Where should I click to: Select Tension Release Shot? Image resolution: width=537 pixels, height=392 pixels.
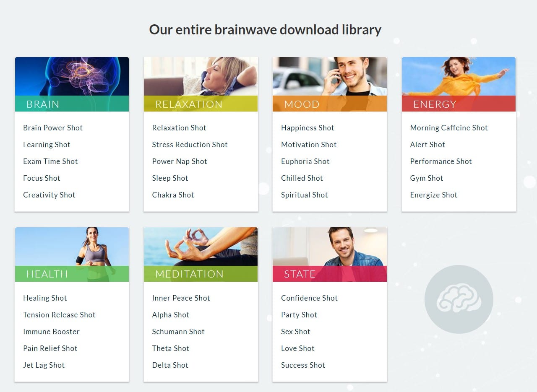coord(59,315)
